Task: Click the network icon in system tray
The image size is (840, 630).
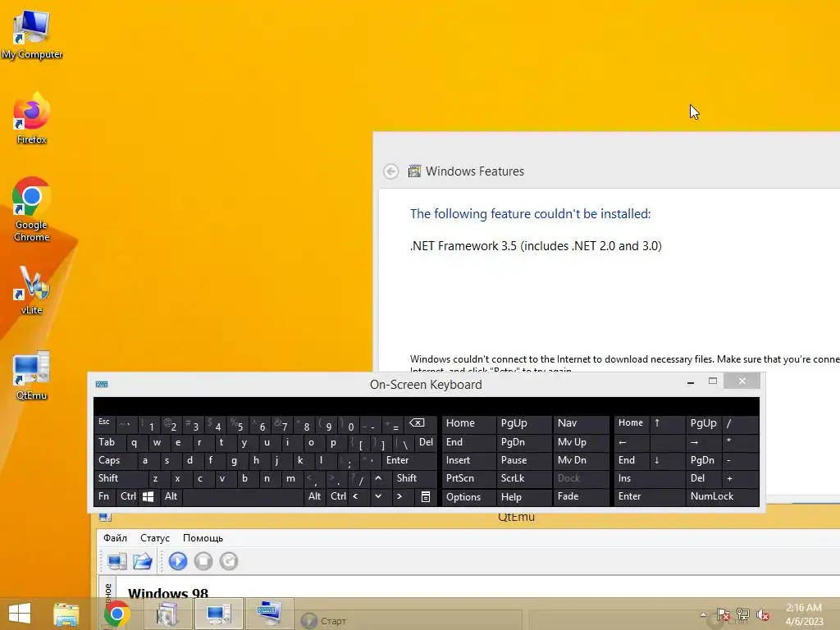Action: (x=743, y=614)
